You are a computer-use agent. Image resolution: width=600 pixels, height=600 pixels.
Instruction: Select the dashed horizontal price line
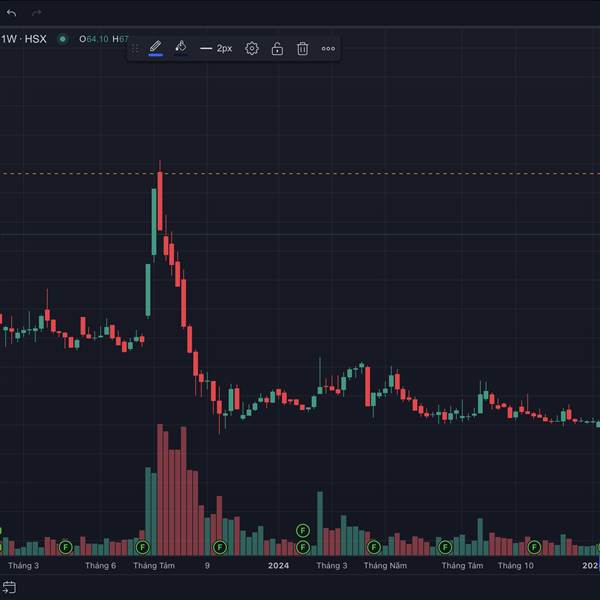[x=300, y=173]
